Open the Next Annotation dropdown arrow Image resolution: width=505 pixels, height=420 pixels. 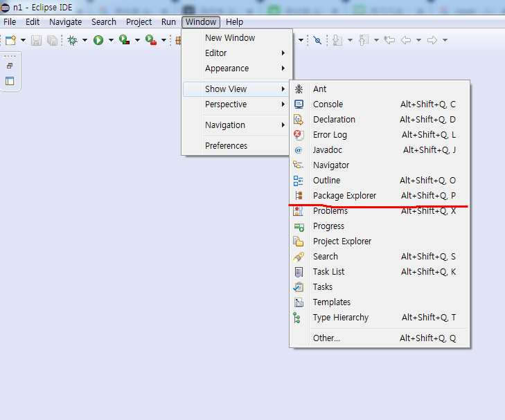(350, 40)
